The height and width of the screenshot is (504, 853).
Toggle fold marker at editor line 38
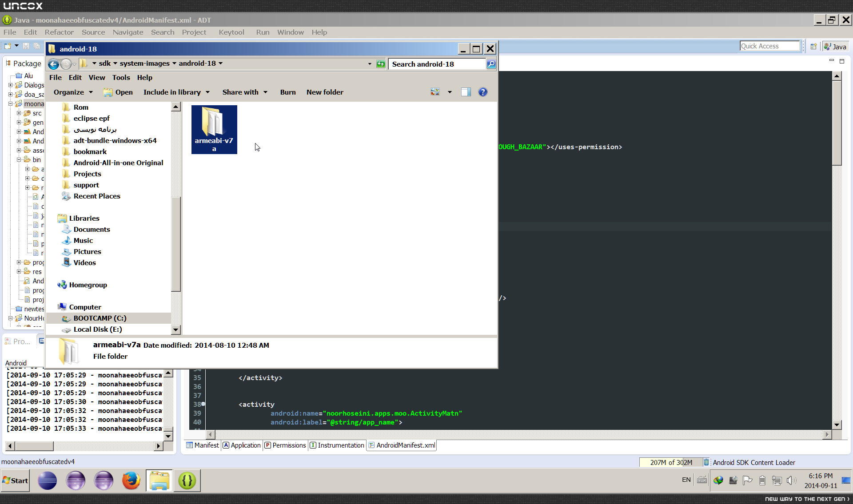point(203,404)
